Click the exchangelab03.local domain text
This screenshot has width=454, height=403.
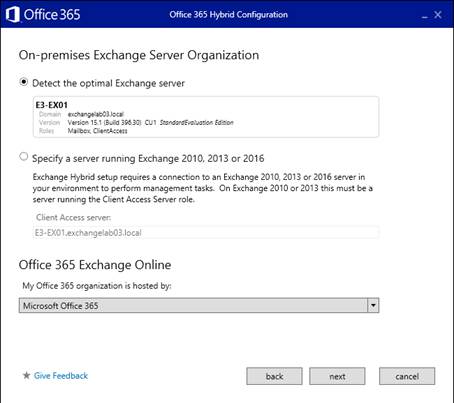tap(96, 114)
